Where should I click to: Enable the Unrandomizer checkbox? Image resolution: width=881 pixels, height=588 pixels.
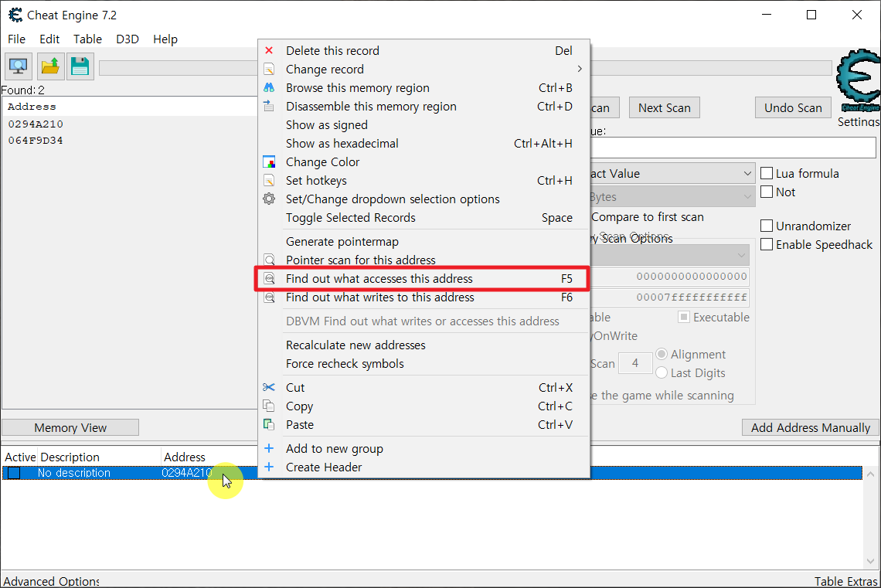pos(767,226)
